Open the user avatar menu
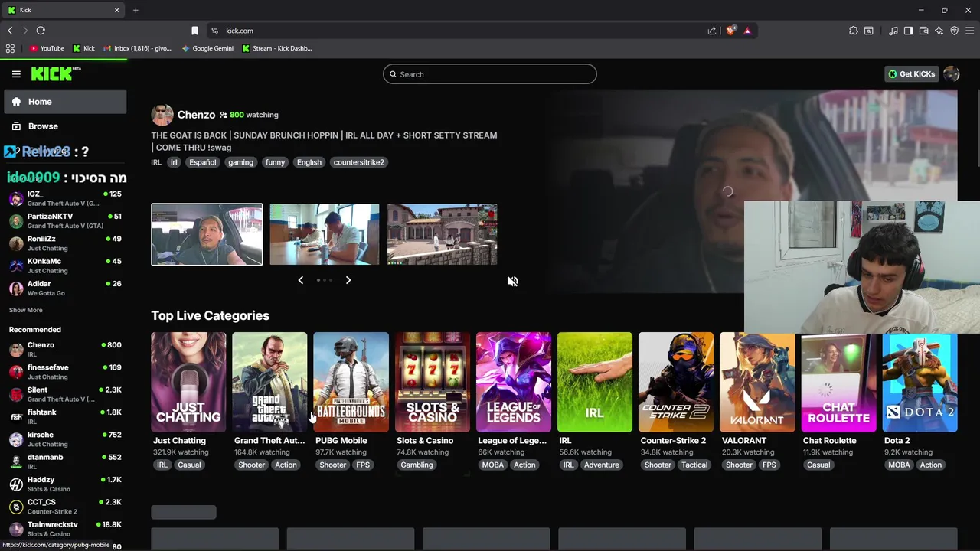This screenshot has width=980, height=551. [952, 74]
